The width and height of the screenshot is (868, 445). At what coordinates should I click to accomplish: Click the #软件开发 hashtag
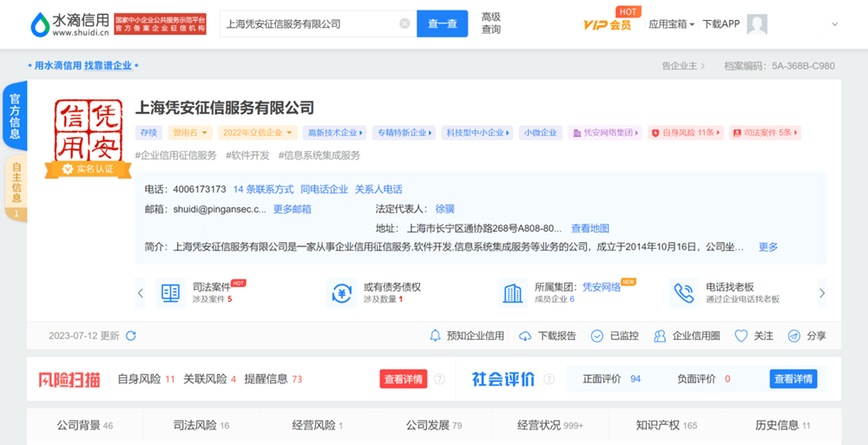247,155
